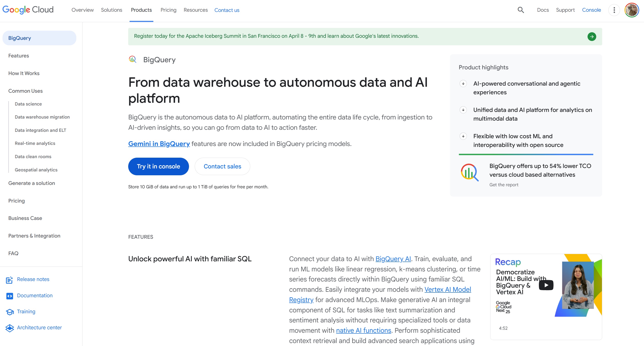The width and height of the screenshot is (644, 346).
Task: Select the Release notes icon
Action: pyautogui.click(x=9, y=280)
